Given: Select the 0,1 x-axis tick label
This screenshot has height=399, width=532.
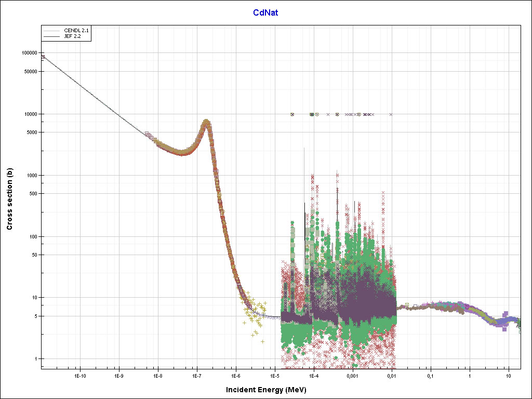Looking at the screenshot, I should (x=430, y=375).
